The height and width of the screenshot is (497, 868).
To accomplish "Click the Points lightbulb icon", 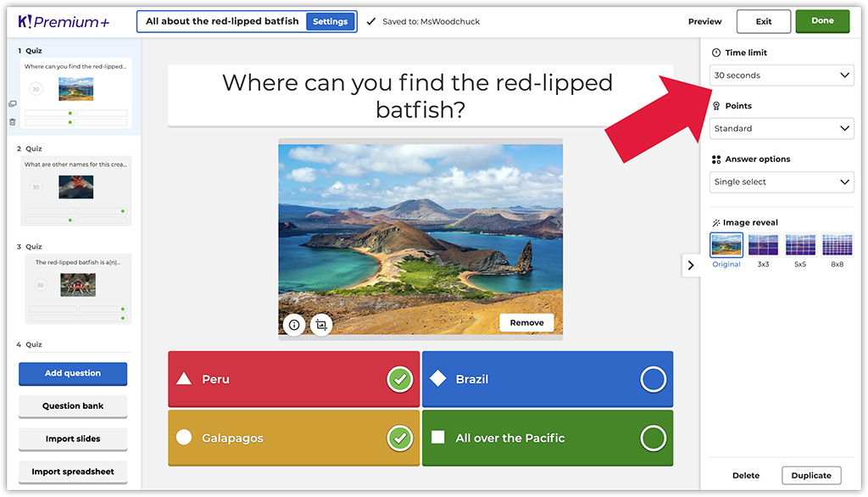I will (x=716, y=105).
